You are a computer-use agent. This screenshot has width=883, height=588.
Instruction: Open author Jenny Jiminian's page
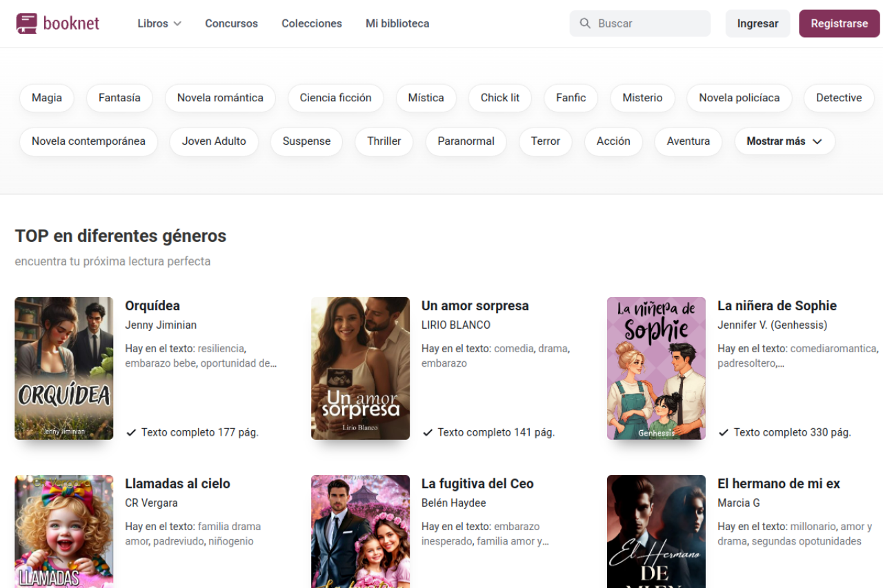click(161, 325)
